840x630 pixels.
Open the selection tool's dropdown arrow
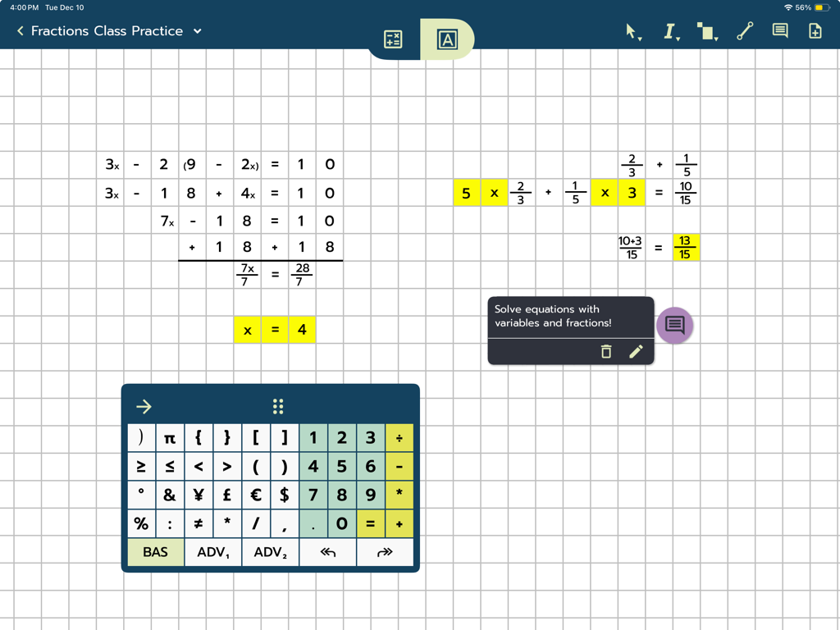[x=639, y=37]
